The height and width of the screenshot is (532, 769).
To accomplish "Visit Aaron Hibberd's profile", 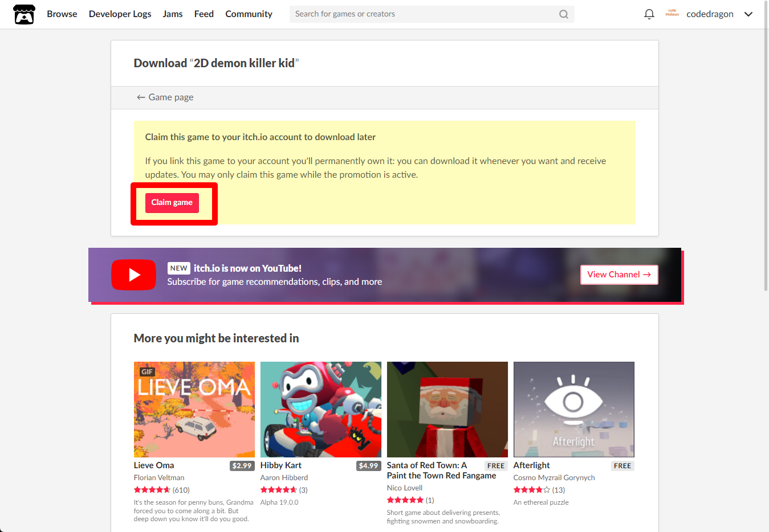I will [284, 478].
